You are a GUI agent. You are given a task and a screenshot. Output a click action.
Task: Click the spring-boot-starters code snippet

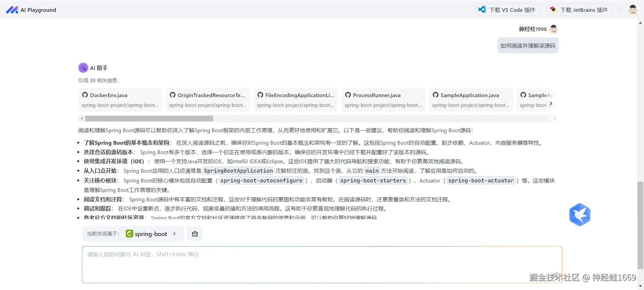(373, 180)
